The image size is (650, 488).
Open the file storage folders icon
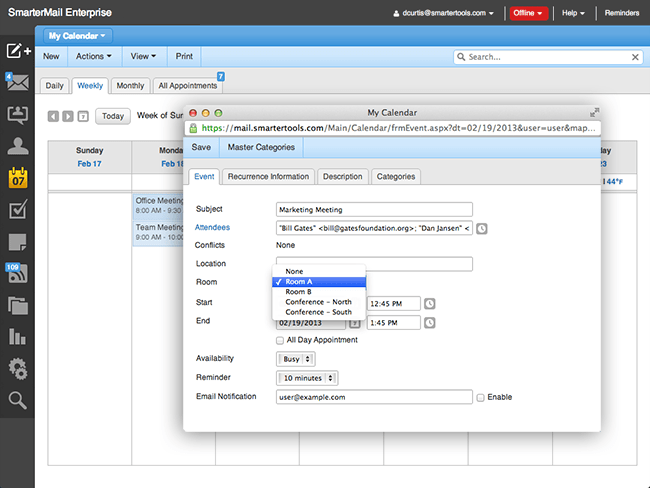point(18,306)
